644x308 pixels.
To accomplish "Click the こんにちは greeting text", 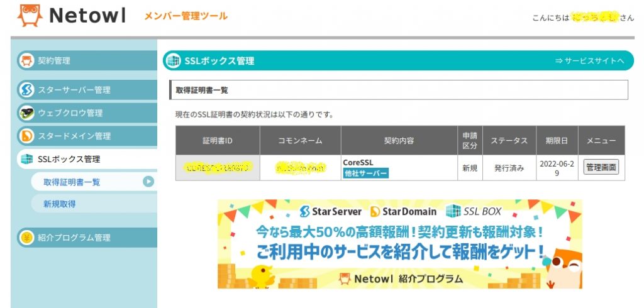I will tap(551, 18).
